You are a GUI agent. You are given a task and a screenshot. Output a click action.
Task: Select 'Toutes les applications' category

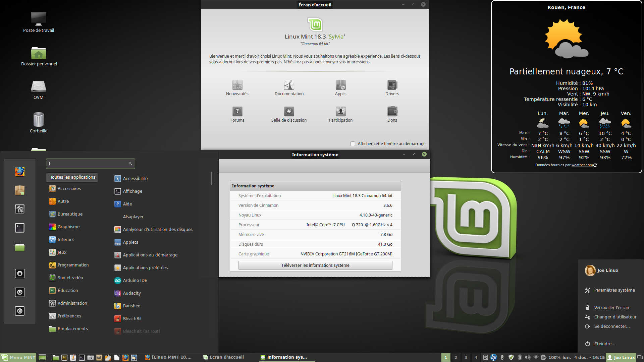point(72,177)
